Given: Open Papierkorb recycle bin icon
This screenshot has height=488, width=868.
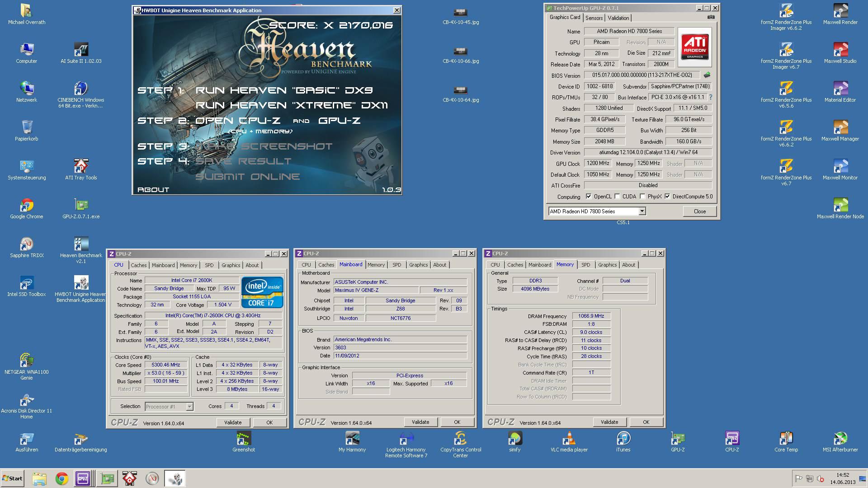Looking at the screenshot, I should [27, 130].
